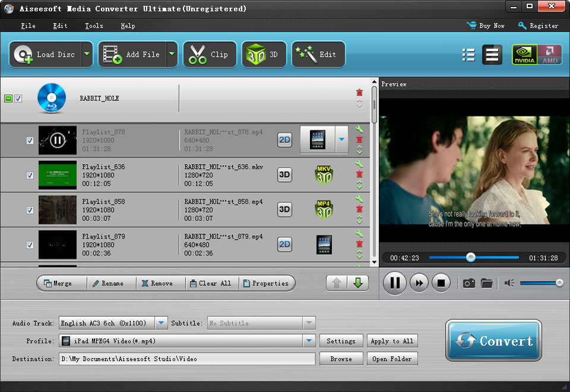Take a snapshot with the camera icon

click(468, 283)
